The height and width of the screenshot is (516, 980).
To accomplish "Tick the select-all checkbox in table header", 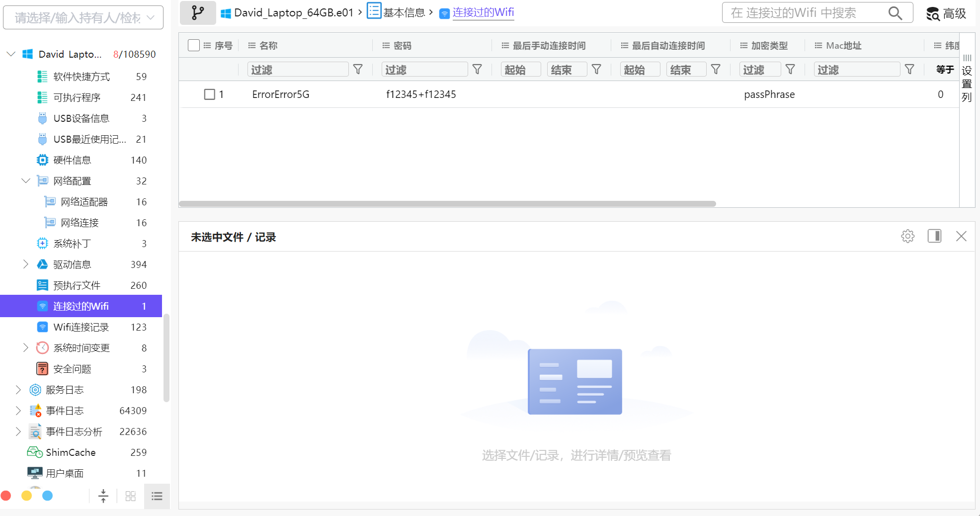I will point(194,45).
